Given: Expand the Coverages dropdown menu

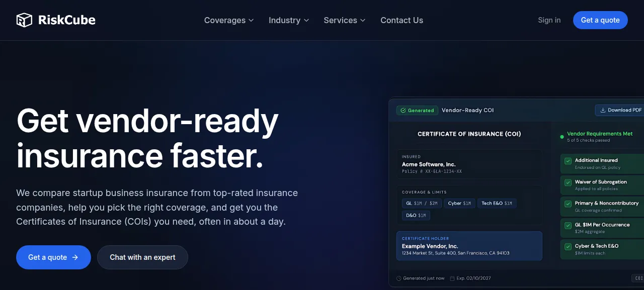Looking at the screenshot, I should tap(229, 20).
